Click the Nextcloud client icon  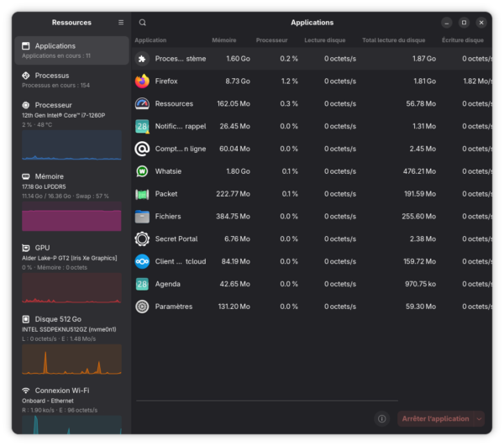point(142,261)
